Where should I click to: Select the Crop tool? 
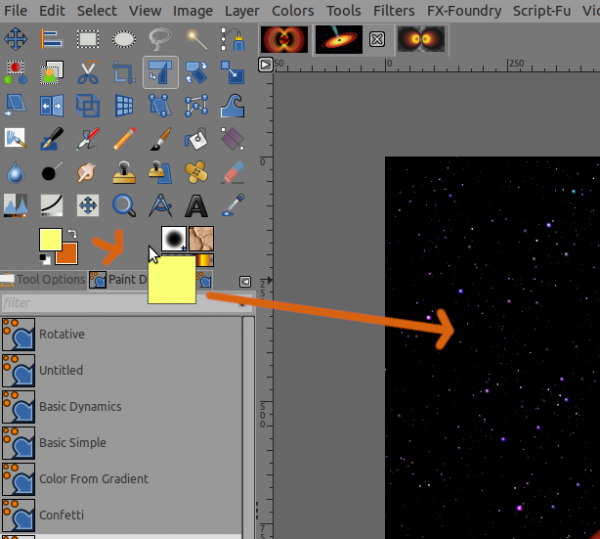pyautogui.click(x=124, y=73)
